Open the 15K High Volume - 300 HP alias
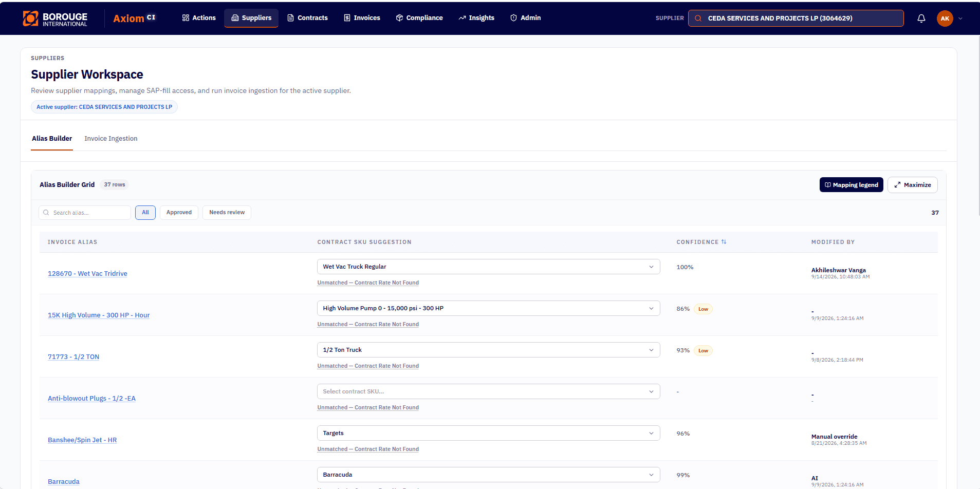Image resolution: width=980 pixels, height=489 pixels. [99, 315]
